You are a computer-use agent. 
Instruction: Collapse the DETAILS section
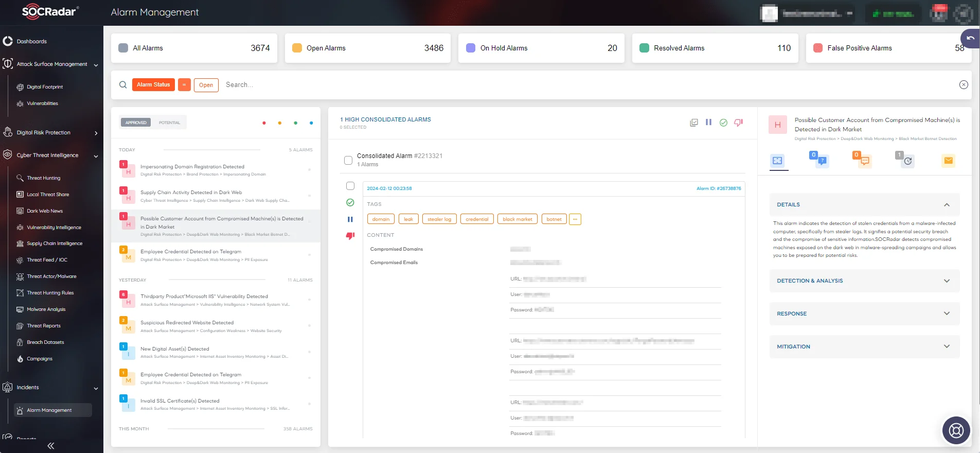click(864, 205)
